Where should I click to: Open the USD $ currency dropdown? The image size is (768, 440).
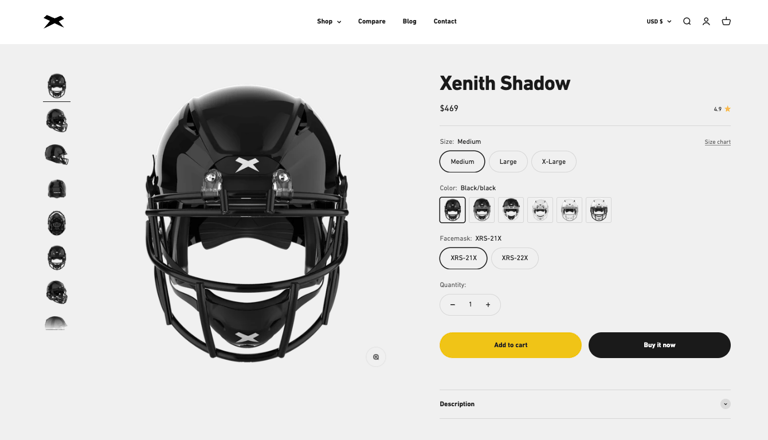click(x=659, y=22)
